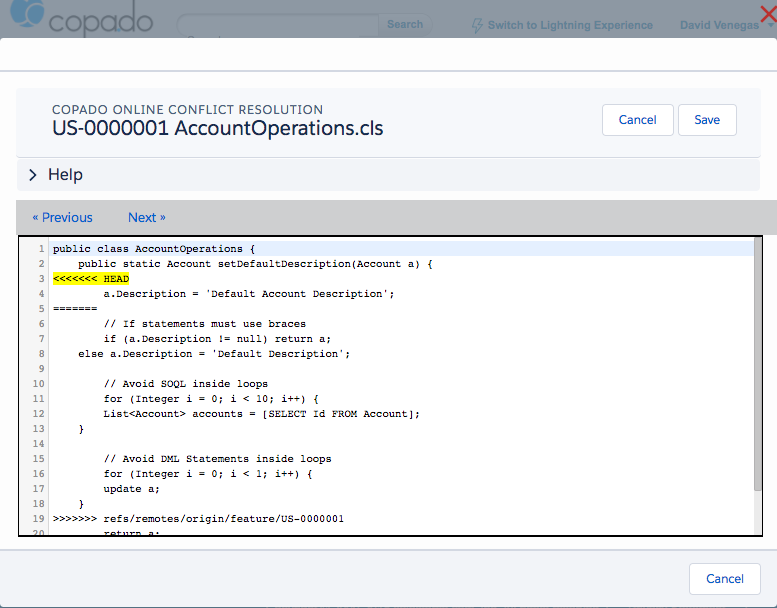Click the highlighted <<<<<<< HEAD marker
This screenshot has width=777, height=608.
tap(91, 278)
